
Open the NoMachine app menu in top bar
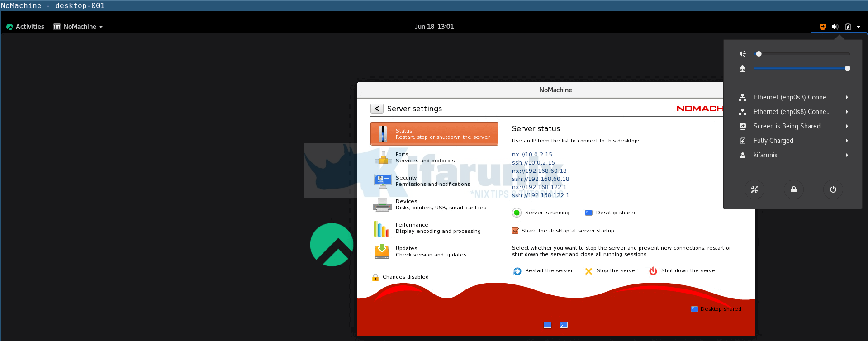[78, 27]
